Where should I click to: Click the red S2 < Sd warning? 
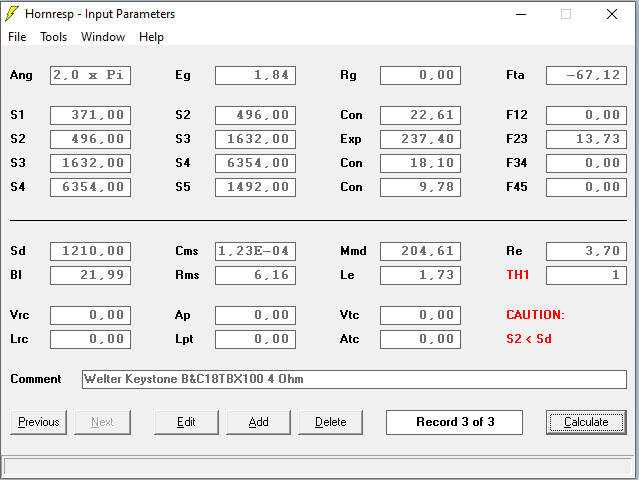click(529, 339)
